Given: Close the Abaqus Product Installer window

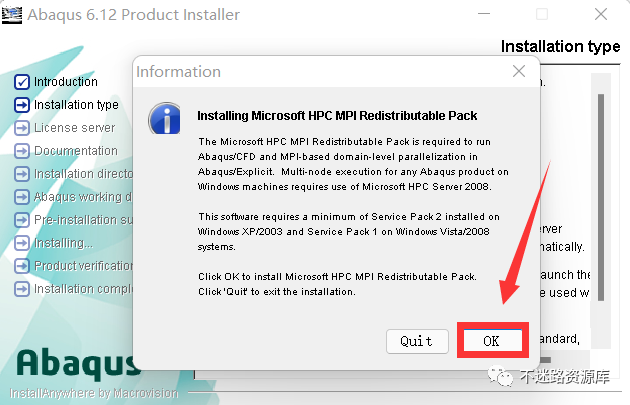Looking at the screenshot, I should [x=601, y=14].
